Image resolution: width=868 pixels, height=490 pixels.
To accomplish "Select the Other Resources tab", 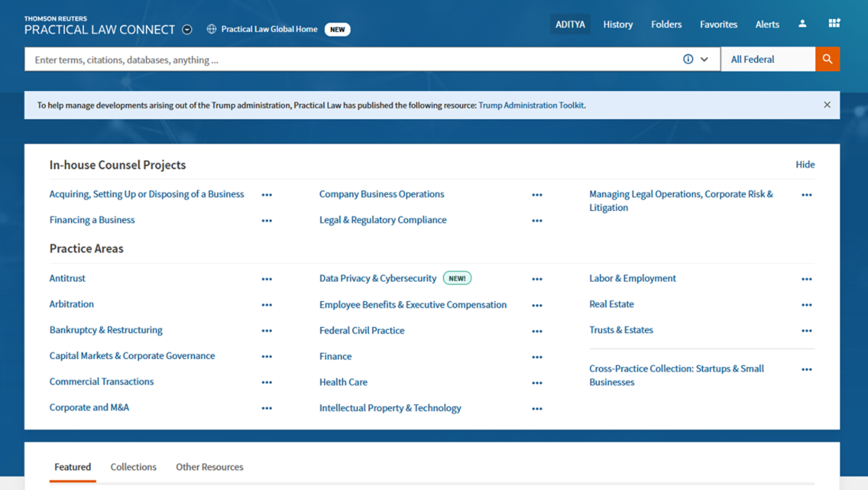I will [210, 467].
